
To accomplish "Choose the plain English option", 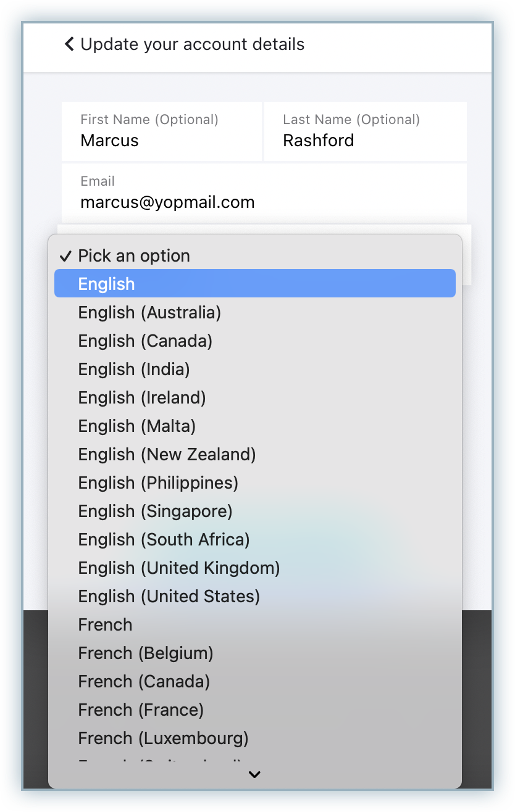I will click(106, 284).
